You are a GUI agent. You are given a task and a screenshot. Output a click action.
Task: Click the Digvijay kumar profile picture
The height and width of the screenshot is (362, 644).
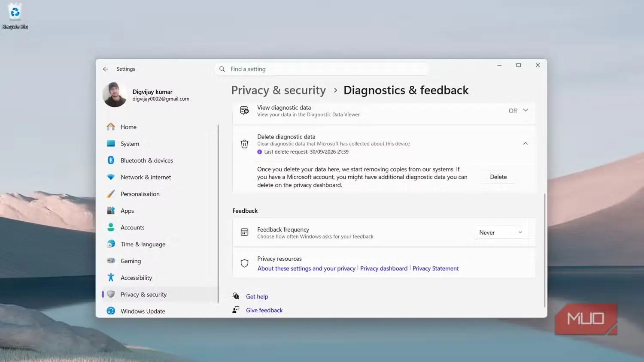click(x=115, y=95)
